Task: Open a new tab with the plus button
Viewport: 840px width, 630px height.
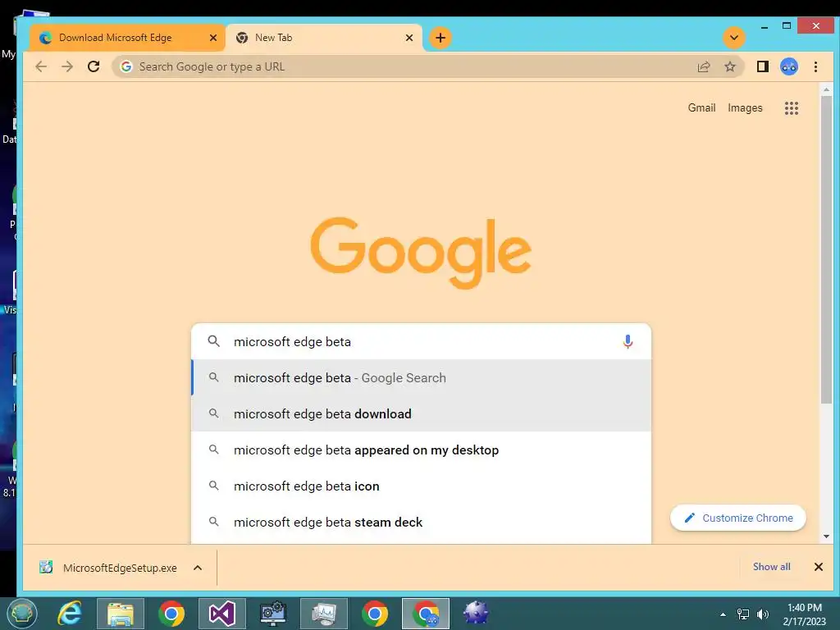Action: 441,38
